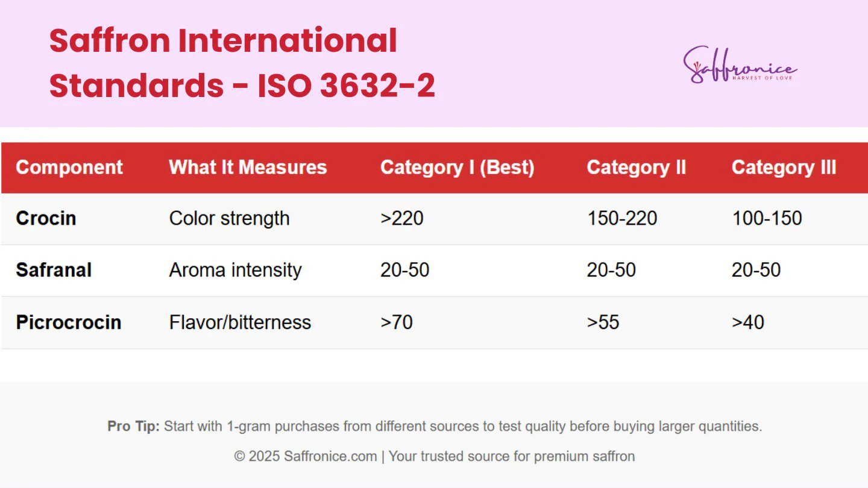The width and height of the screenshot is (868, 488).
Task: Click the Safranal row label
Action: (x=54, y=270)
